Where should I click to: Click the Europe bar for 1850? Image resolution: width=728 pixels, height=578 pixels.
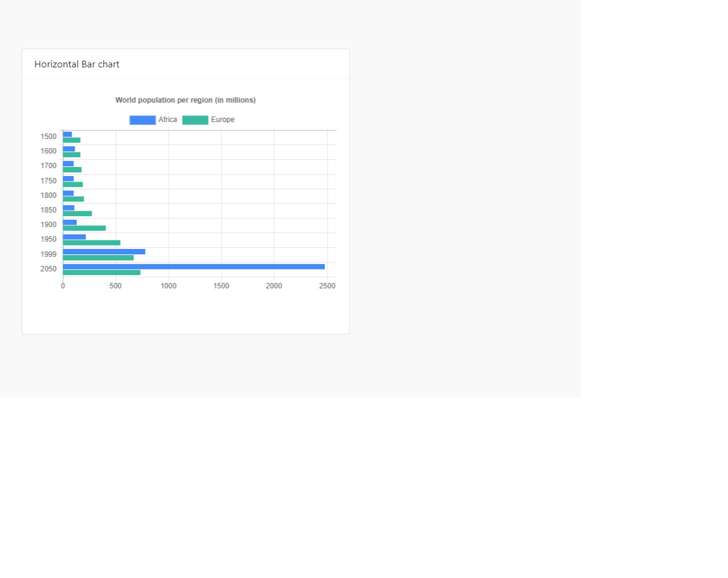coord(77,214)
